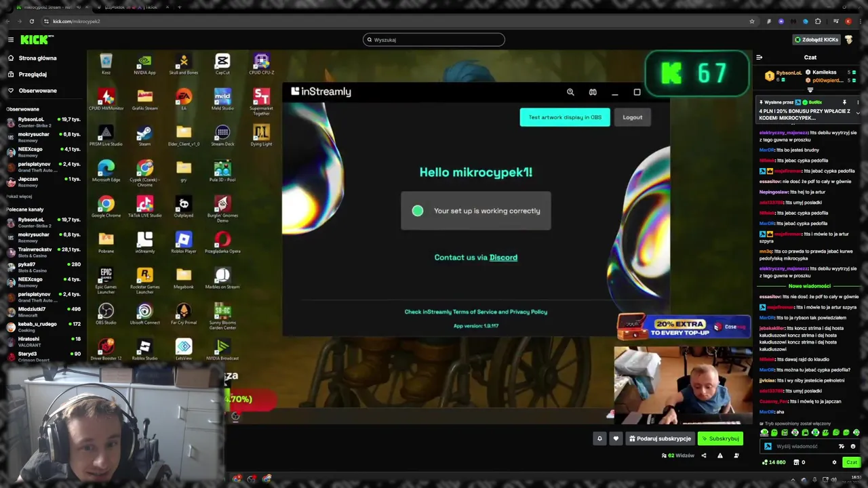
Task: Select the EA app desktop icon
Action: (x=184, y=99)
